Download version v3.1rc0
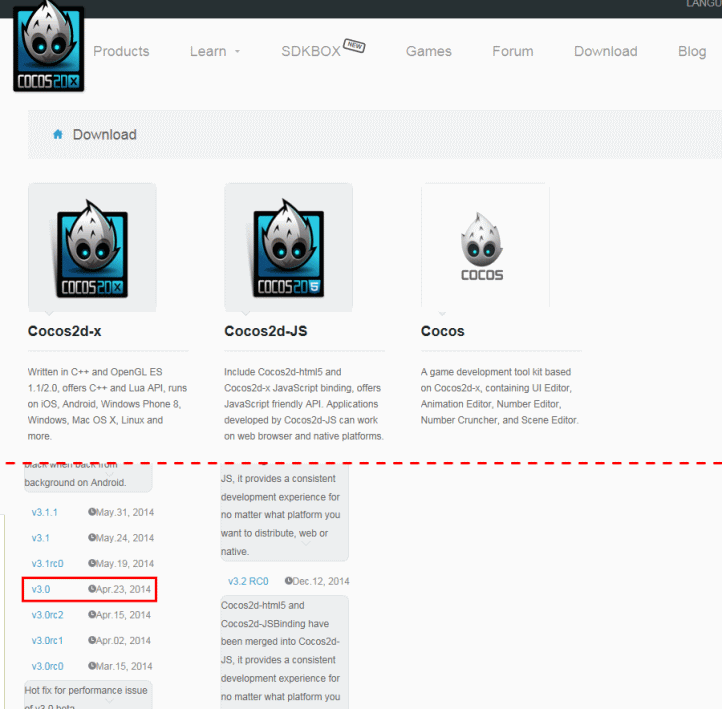Screen dimensions: 722x709 click(47, 564)
